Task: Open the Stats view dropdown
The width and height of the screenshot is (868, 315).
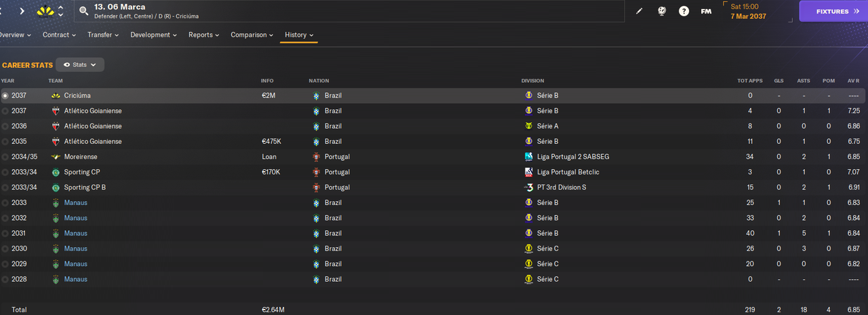Action: [x=80, y=64]
